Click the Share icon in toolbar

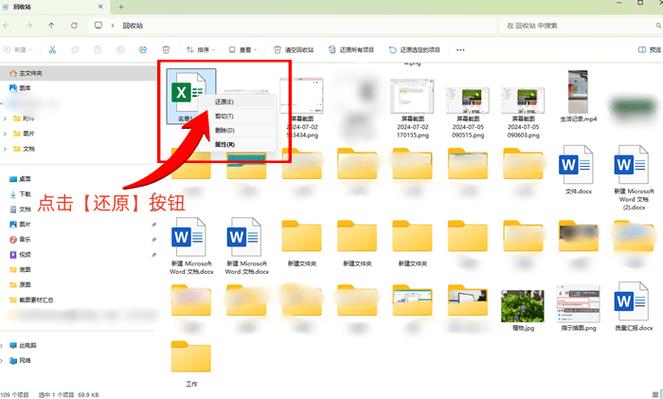143,50
